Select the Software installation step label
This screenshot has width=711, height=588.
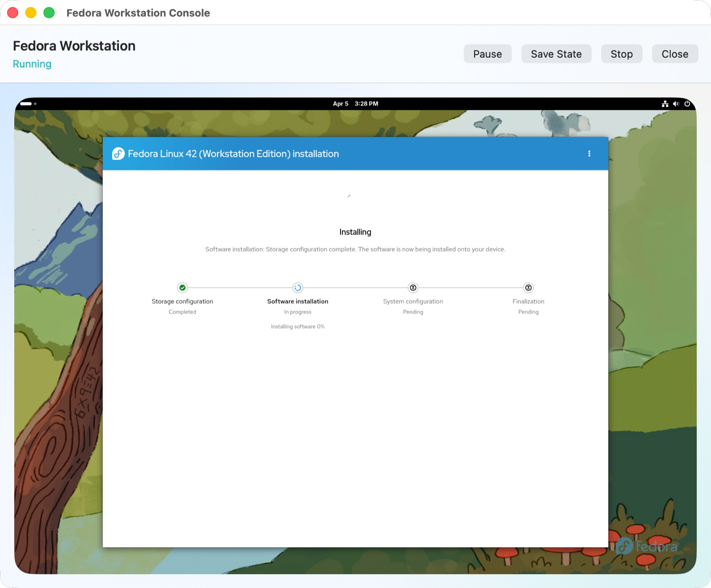pos(297,301)
